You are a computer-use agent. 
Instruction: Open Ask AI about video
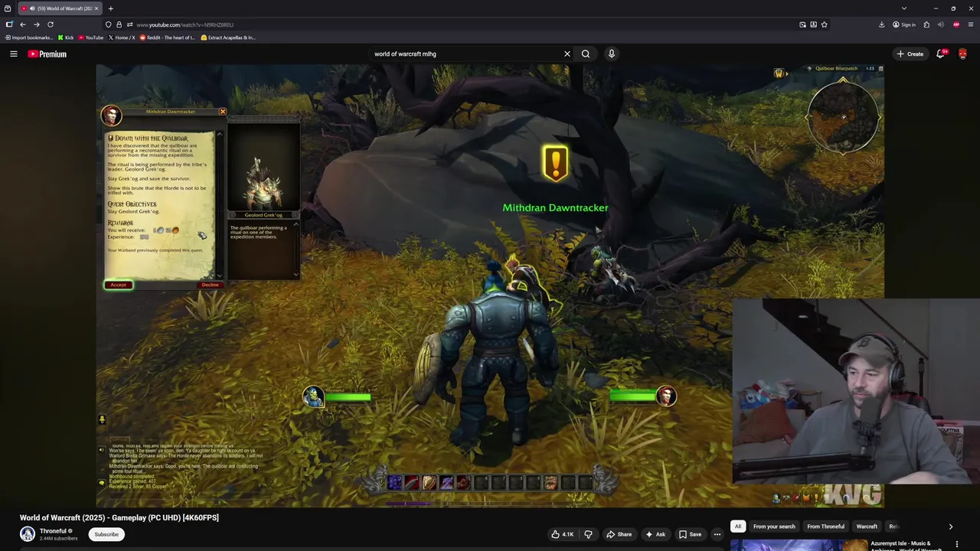[655, 534]
